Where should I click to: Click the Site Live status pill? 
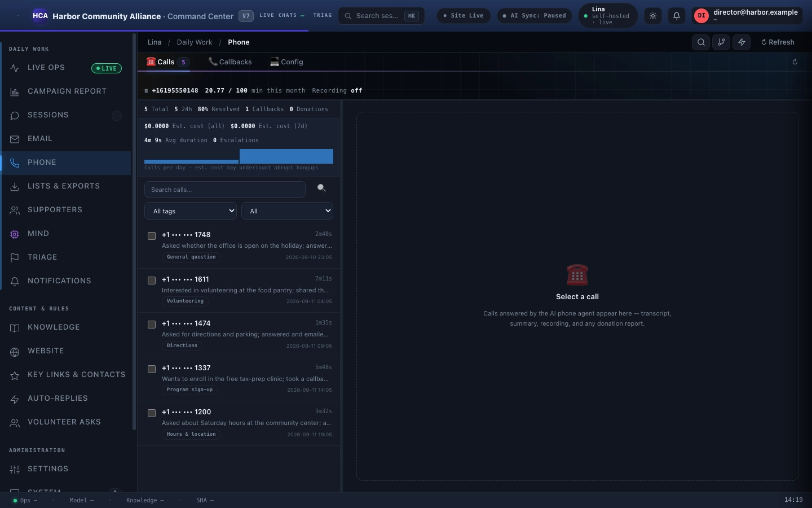coord(464,16)
